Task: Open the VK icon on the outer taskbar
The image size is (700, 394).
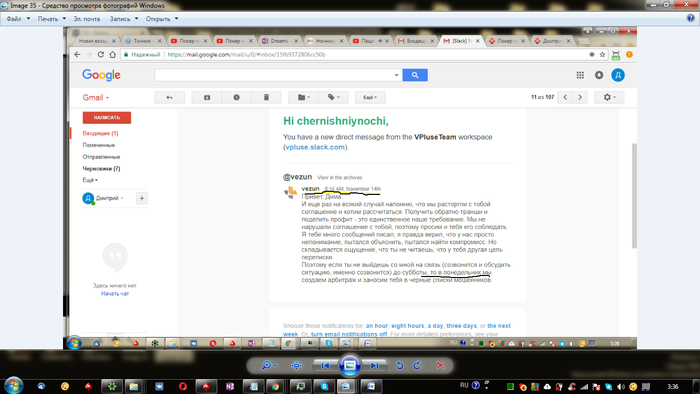Action: 159,386
